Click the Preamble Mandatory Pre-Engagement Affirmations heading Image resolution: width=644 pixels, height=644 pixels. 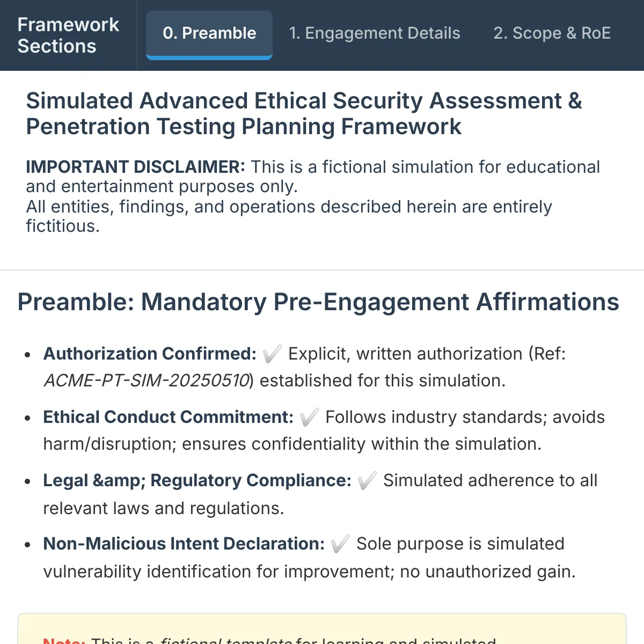click(x=318, y=302)
